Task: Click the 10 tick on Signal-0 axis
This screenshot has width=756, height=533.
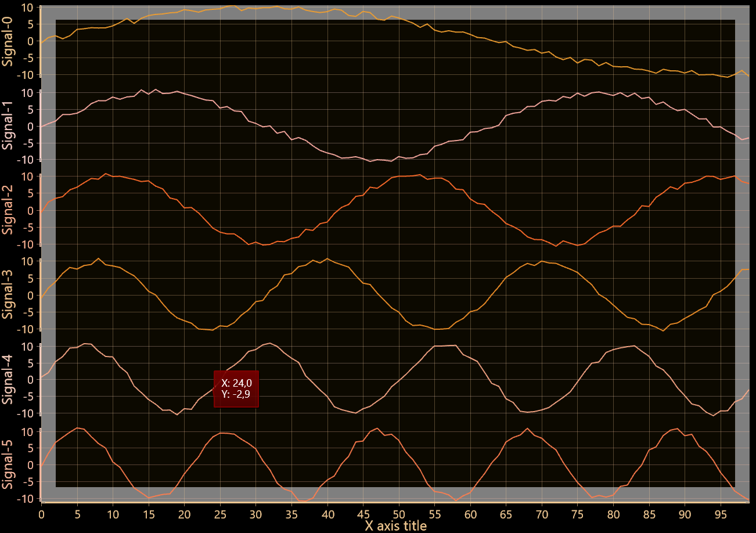Action: 27,8
